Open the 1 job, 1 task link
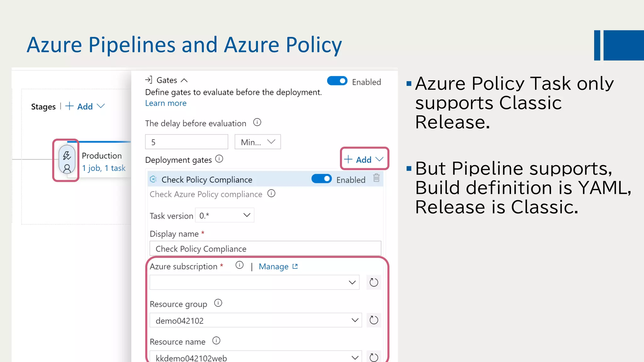This screenshot has width=644, height=362. click(103, 168)
